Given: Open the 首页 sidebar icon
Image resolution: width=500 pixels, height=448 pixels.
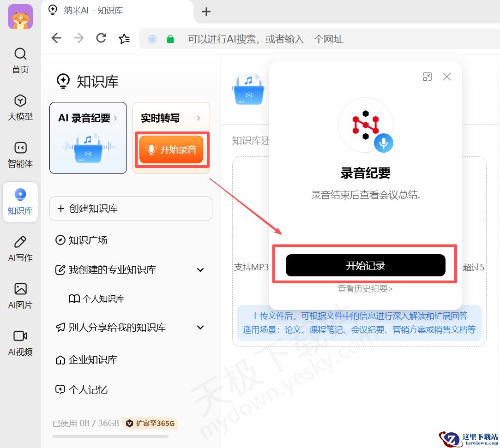Looking at the screenshot, I should (x=20, y=60).
